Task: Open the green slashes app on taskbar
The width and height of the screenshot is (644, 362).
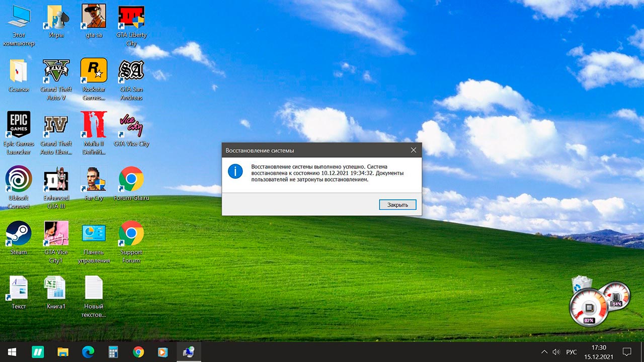Action: pyautogui.click(x=38, y=351)
